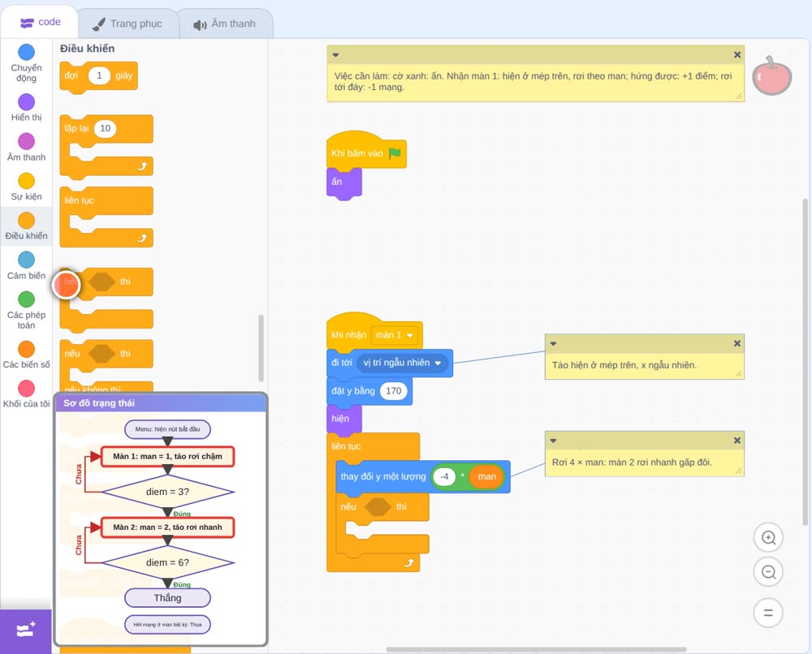812x654 pixels.
Task: Click the 'diem = 3?' decision node
Action: point(167,492)
